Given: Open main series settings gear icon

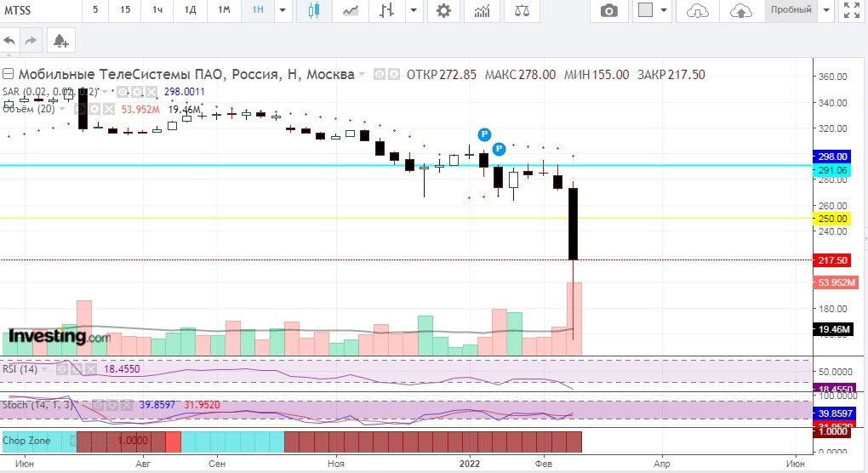Looking at the screenshot, I should point(394,74).
